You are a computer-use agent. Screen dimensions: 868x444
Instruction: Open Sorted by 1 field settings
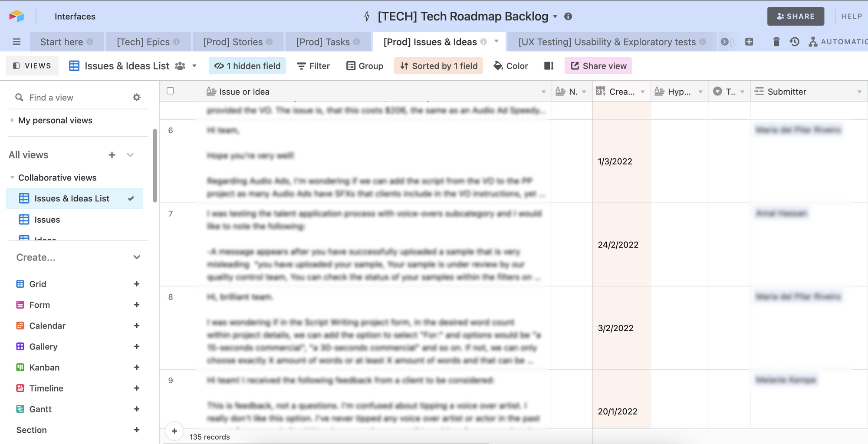pyautogui.click(x=438, y=66)
